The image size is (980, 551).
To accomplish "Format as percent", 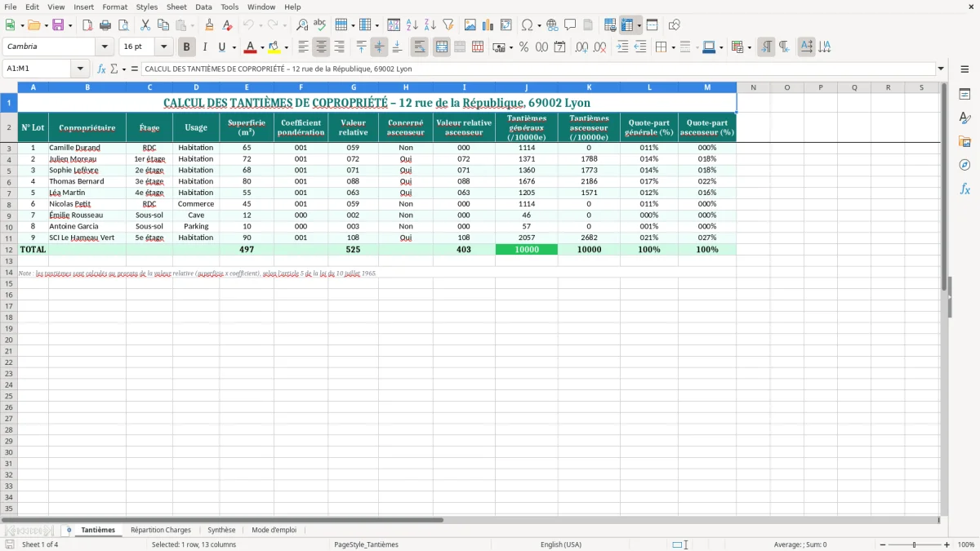I will point(523,47).
